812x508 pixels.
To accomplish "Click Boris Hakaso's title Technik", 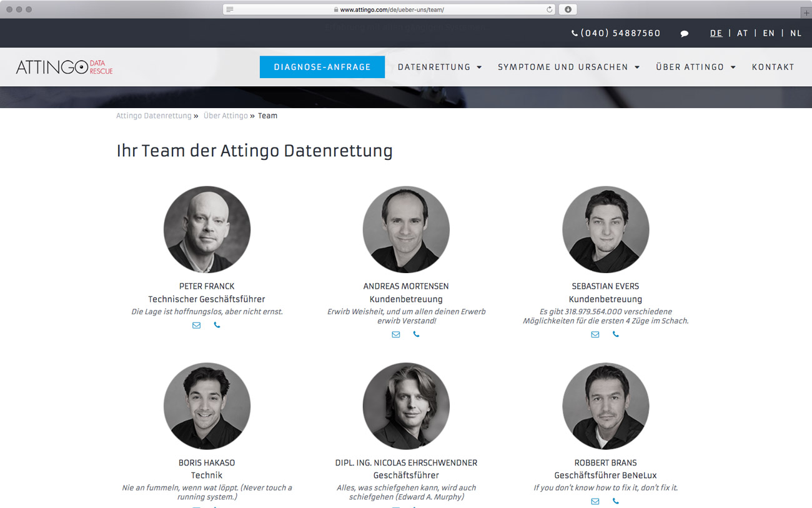I will [207, 476].
